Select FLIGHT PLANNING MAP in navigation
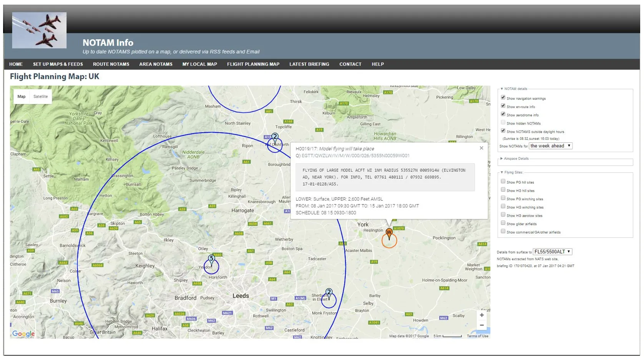This screenshot has width=644, height=358. pyautogui.click(x=253, y=64)
